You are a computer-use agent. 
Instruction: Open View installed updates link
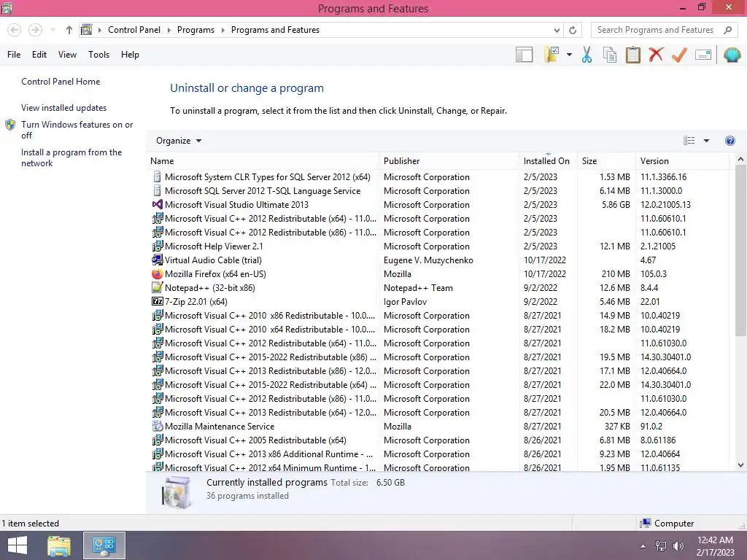pos(64,108)
